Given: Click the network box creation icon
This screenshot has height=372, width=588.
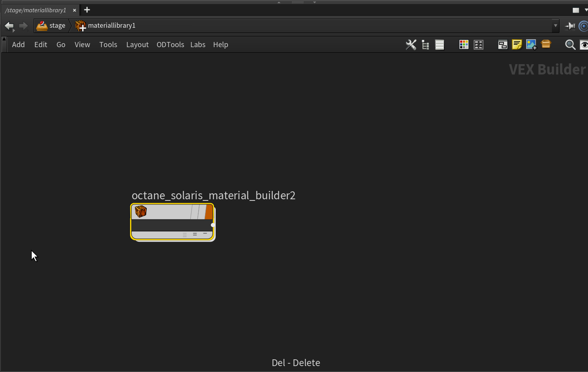Looking at the screenshot, I should point(503,45).
